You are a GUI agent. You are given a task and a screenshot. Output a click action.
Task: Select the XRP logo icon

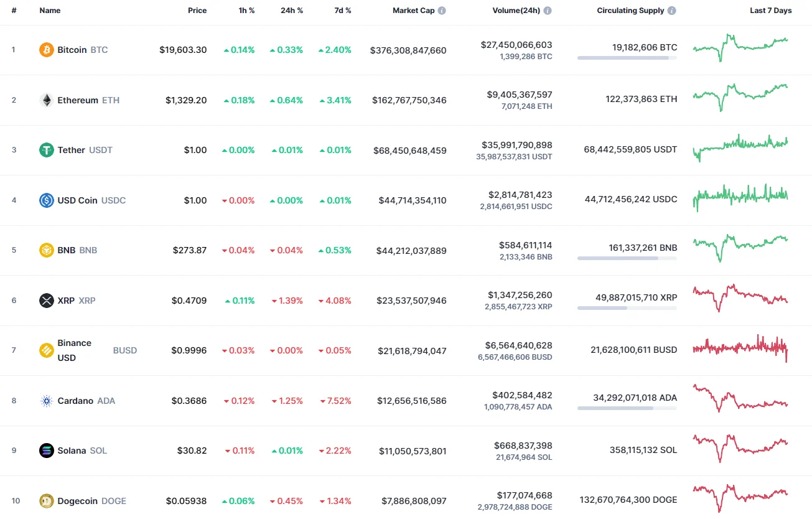click(46, 301)
